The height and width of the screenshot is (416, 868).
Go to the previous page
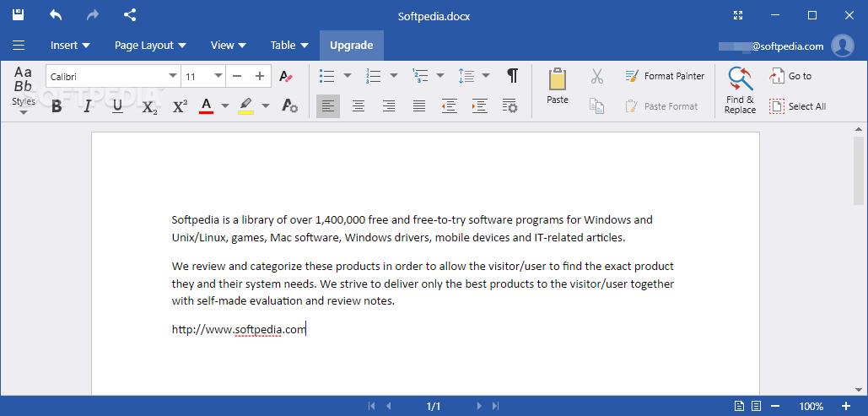coord(389,406)
